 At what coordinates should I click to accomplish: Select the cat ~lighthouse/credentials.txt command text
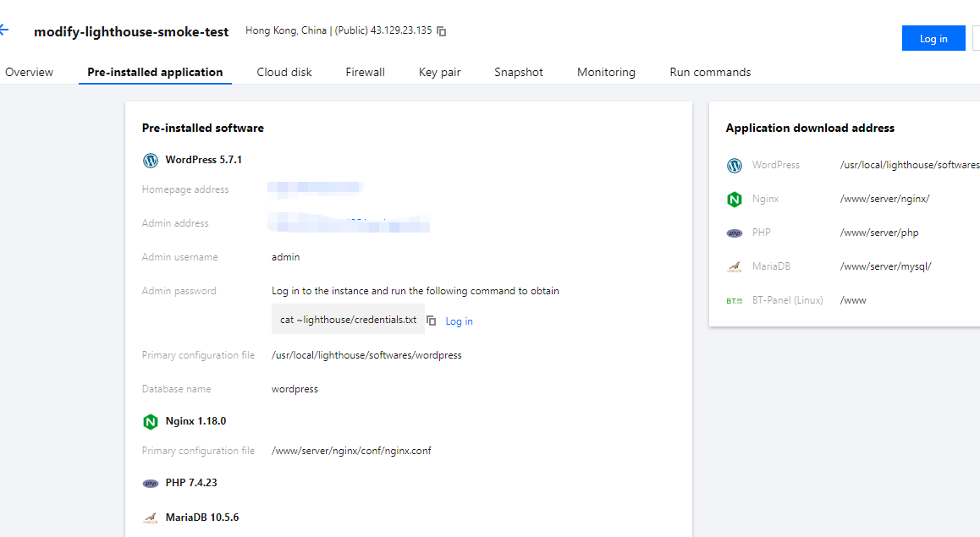348,320
